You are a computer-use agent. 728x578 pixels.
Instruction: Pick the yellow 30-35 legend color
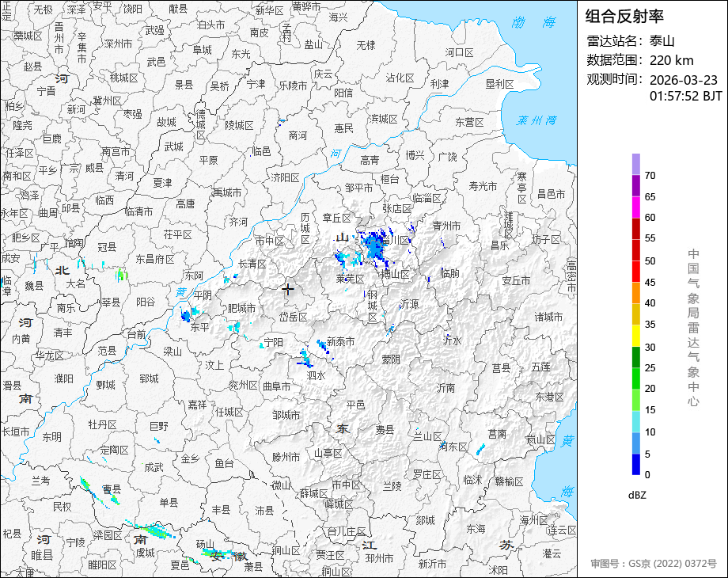point(636,336)
